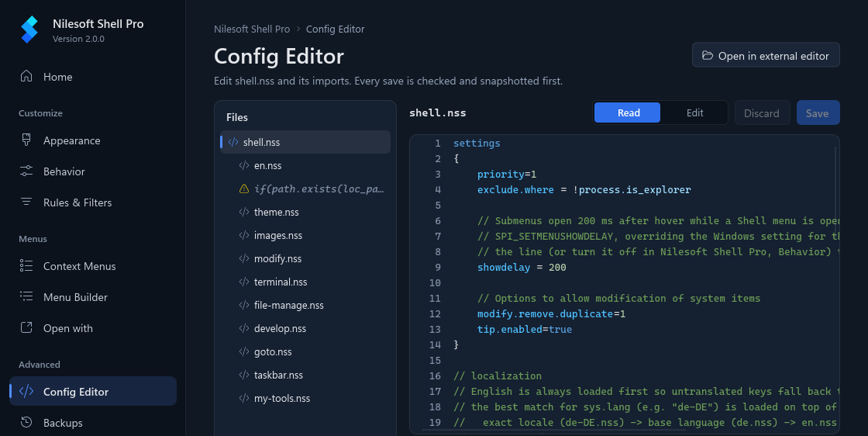Click the Config Editor breadcrumb
The image size is (868, 436).
(x=335, y=29)
